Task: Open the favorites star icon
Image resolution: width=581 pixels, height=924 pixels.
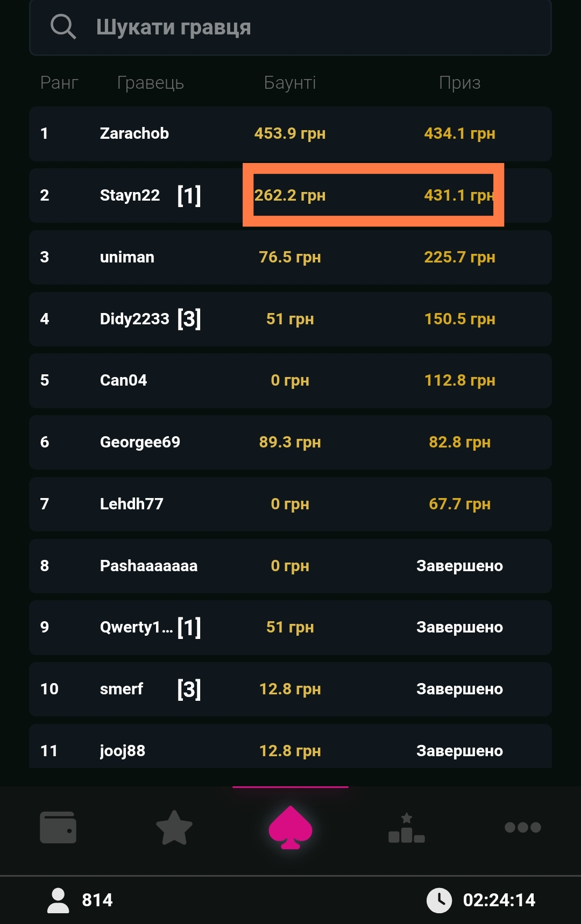Action: (x=174, y=827)
